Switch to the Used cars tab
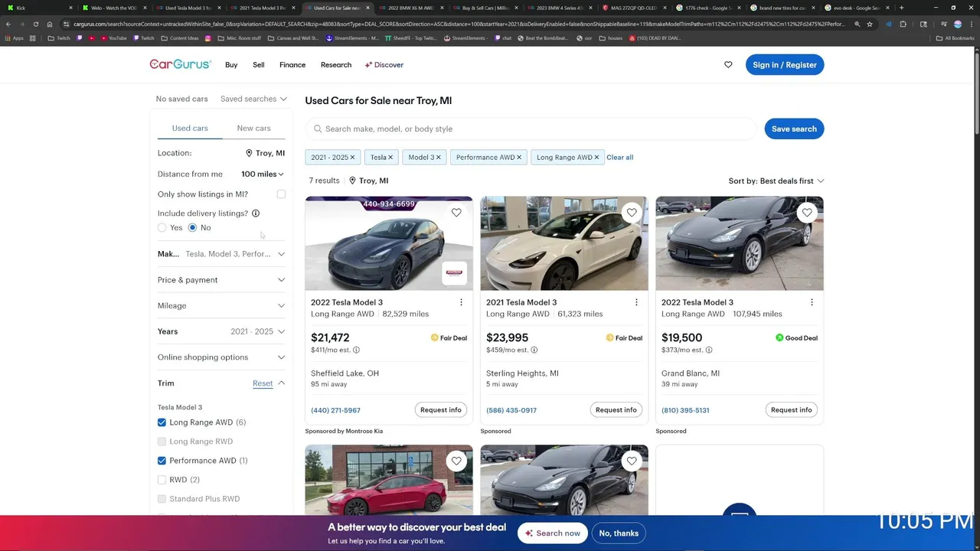 click(x=190, y=129)
